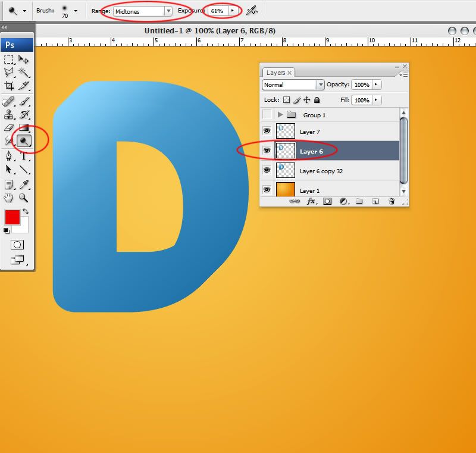Select the Pen tool
This screenshot has width=476, height=453.
[x=9, y=156]
